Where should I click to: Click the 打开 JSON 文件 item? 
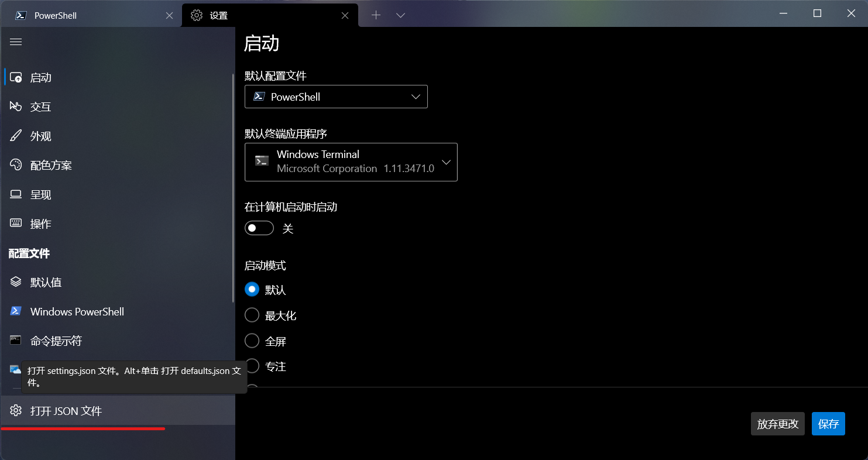[117, 411]
